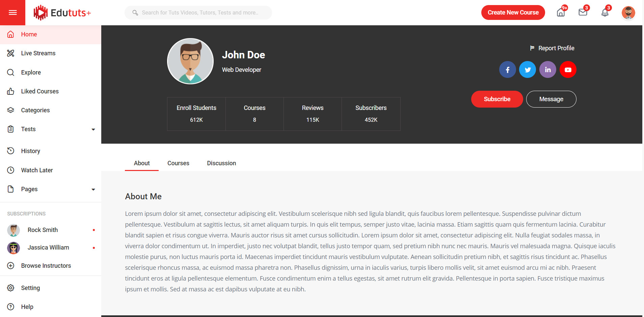Click the Report Profile link
The height and width of the screenshot is (317, 644).
552,48
